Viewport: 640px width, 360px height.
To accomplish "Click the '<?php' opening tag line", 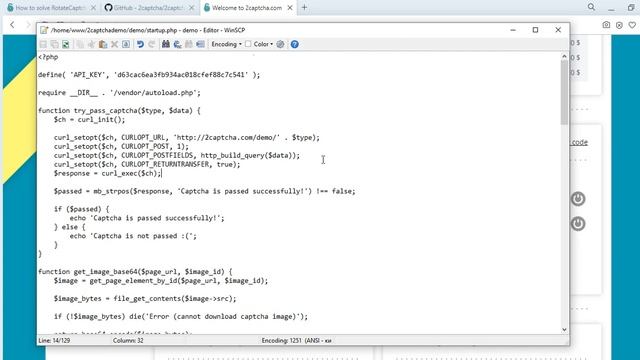I will [x=48, y=57].
